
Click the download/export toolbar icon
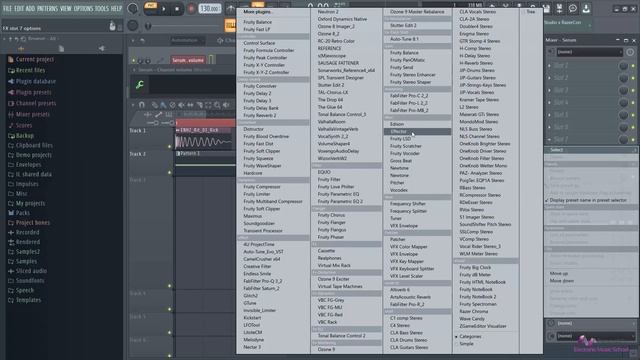point(586,9)
